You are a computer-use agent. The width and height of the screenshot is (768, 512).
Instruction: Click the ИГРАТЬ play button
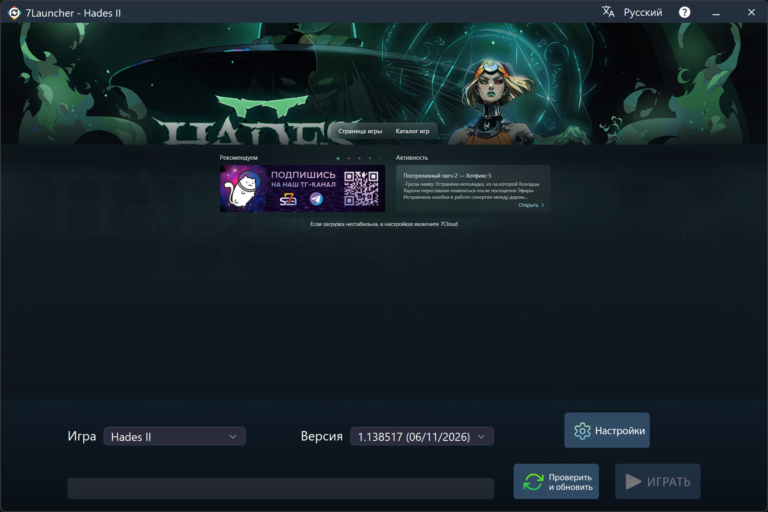657,482
